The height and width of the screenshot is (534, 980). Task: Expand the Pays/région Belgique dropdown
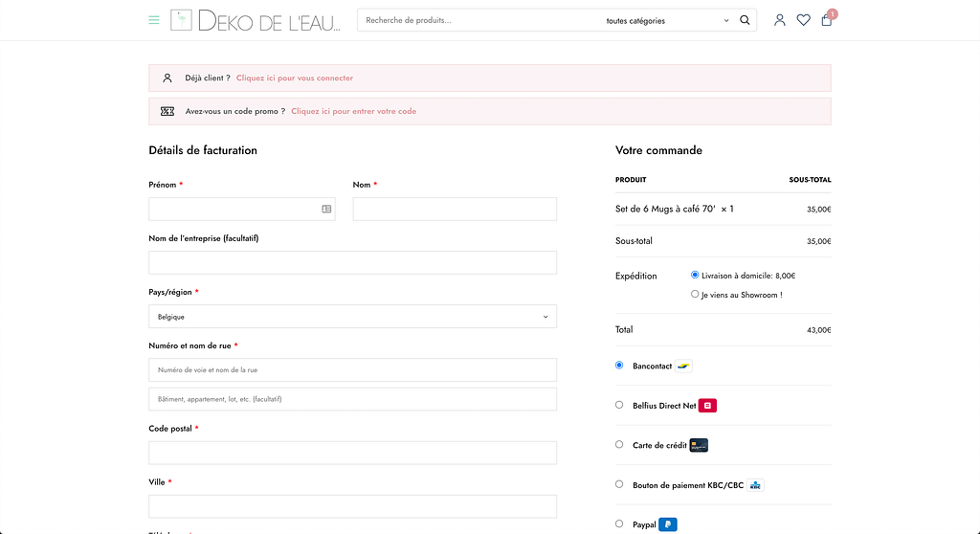click(x=352, y=317)
